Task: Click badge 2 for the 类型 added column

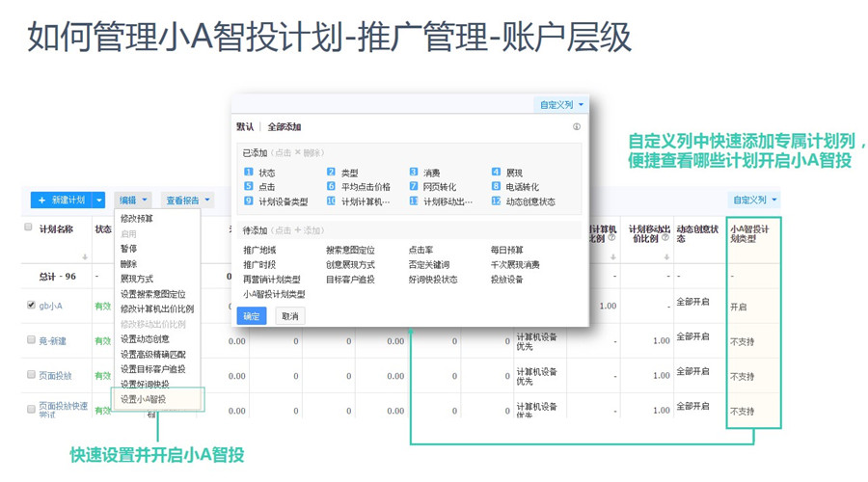Action: click(331, 173)
